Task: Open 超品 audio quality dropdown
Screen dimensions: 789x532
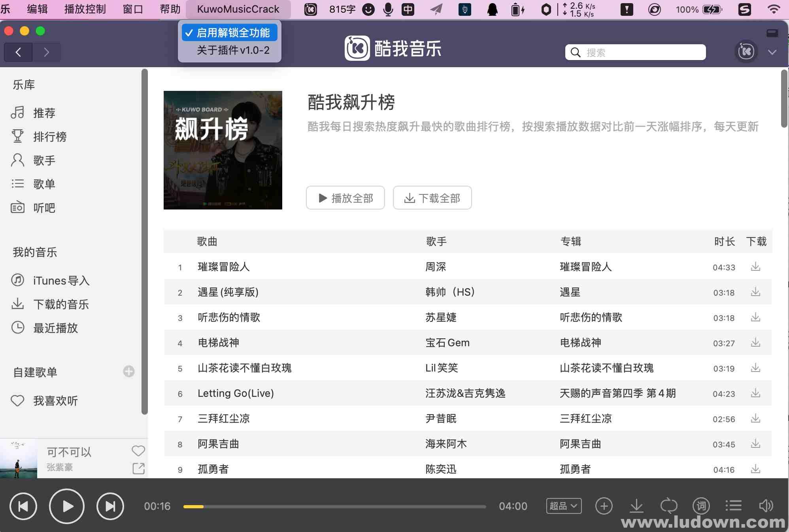Action: [x=564, y=506]
